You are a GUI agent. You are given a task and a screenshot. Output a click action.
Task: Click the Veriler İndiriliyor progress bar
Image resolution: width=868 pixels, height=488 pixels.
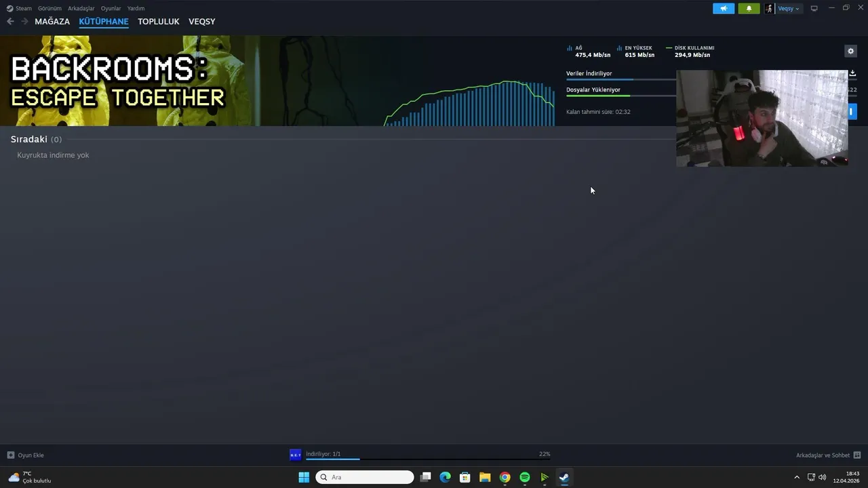621,79
